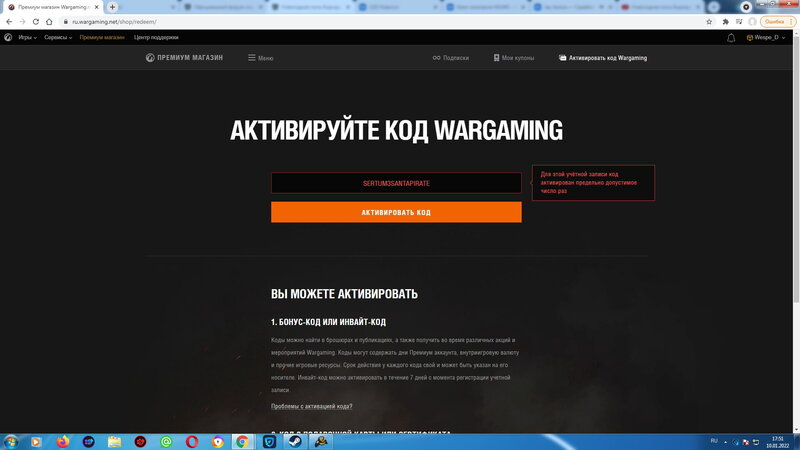Click the code input field with SERTUM3SANTAPIRATE
This screenshot has width=800, height=450.
click(x=396, y=183)
